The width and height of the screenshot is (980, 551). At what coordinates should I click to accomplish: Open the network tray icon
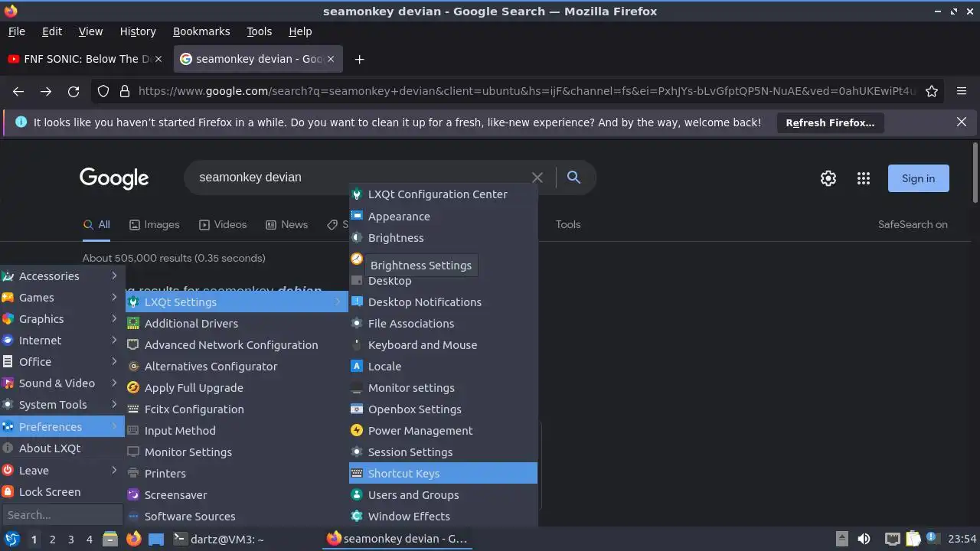click(x=892, y=539)
